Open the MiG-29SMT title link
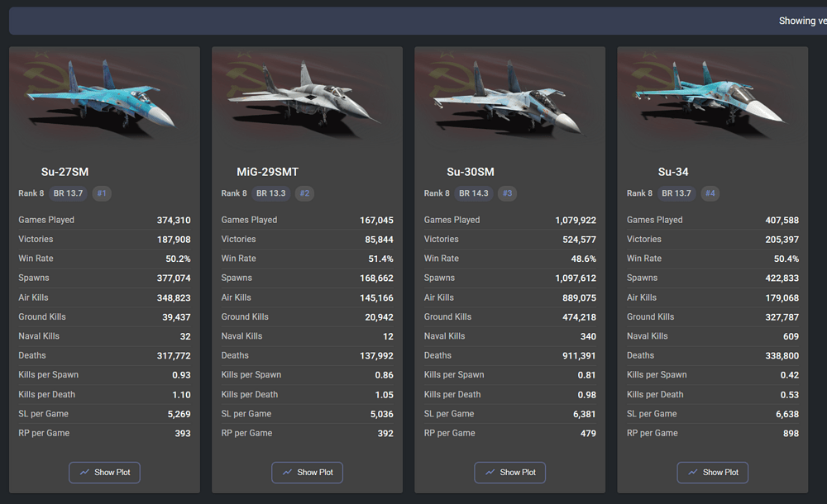This screenshot has width=827, height=504. (x=267, y=172)
